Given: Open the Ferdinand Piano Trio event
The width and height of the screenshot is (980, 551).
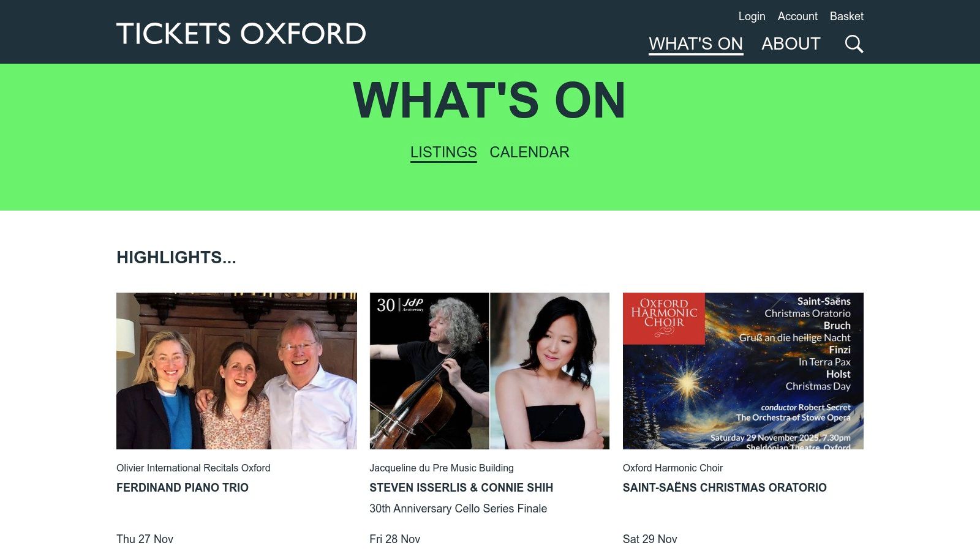Looking at the screenshot, I should tap(182, 488).
